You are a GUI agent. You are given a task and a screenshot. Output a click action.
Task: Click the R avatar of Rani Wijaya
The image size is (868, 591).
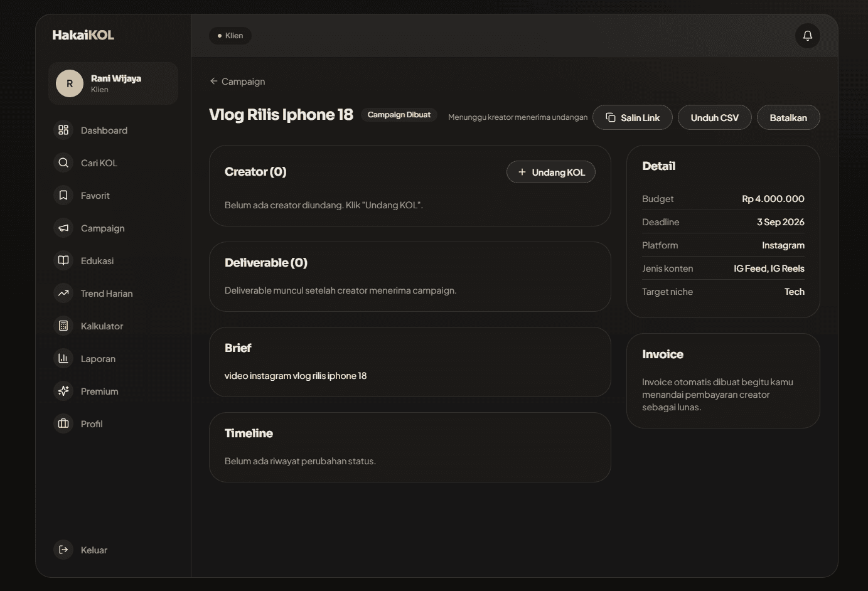tap(70, 83)
